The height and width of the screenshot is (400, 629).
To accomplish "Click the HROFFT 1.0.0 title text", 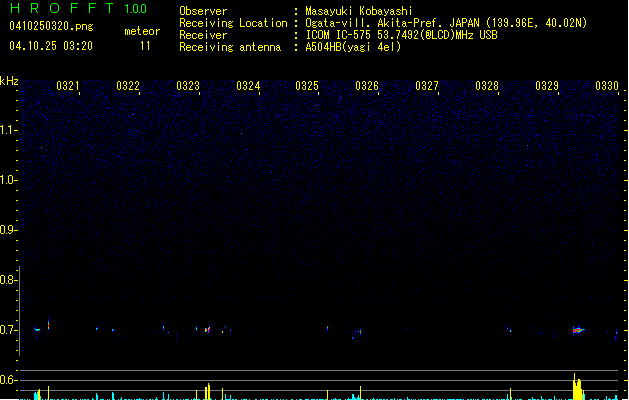I will (78, 8).
